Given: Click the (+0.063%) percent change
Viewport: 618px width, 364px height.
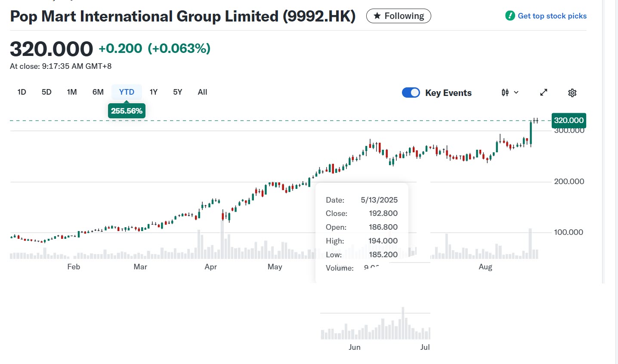Looking at the screenshot, I should tap(179, 48).
